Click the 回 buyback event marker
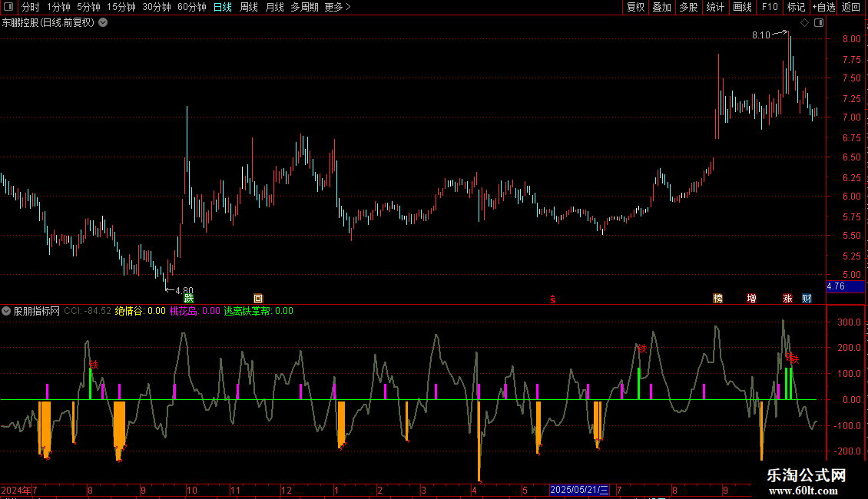 coord(258,299)
